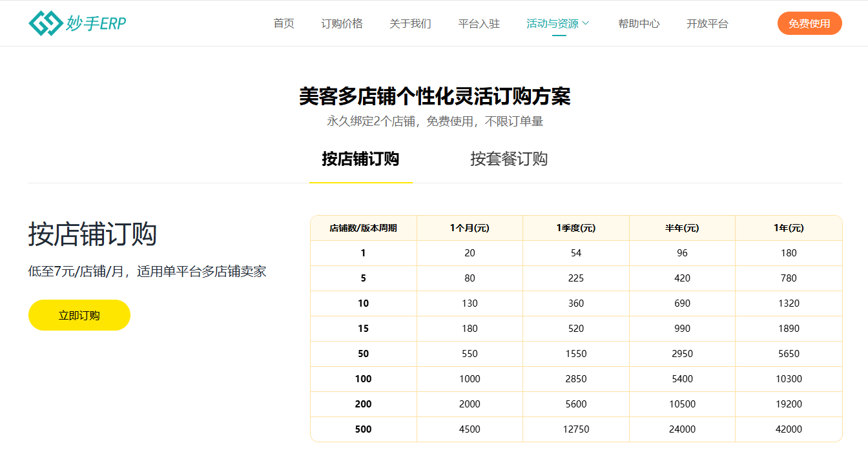The image size is (868, 472).
Task: Go to 订购价格 page
Action: (342, 23)
